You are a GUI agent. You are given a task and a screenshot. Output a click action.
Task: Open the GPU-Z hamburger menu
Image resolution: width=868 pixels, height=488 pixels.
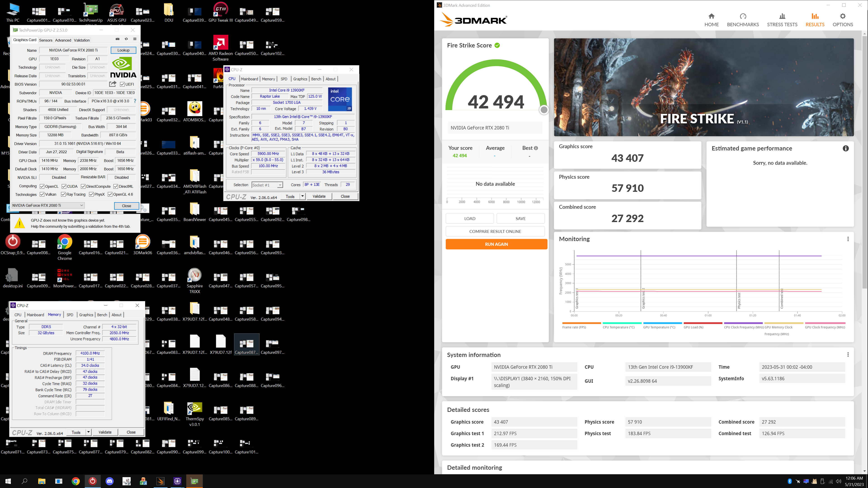135,39
